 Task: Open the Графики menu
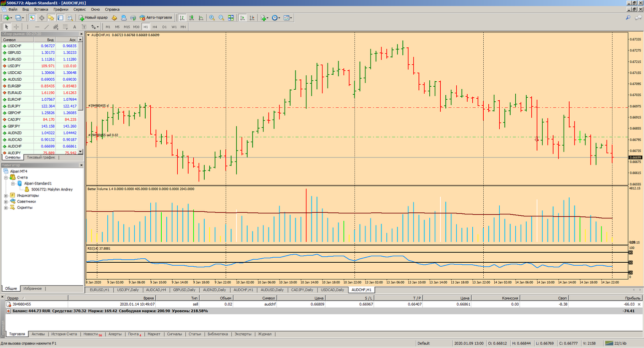[x=61, y=9]
